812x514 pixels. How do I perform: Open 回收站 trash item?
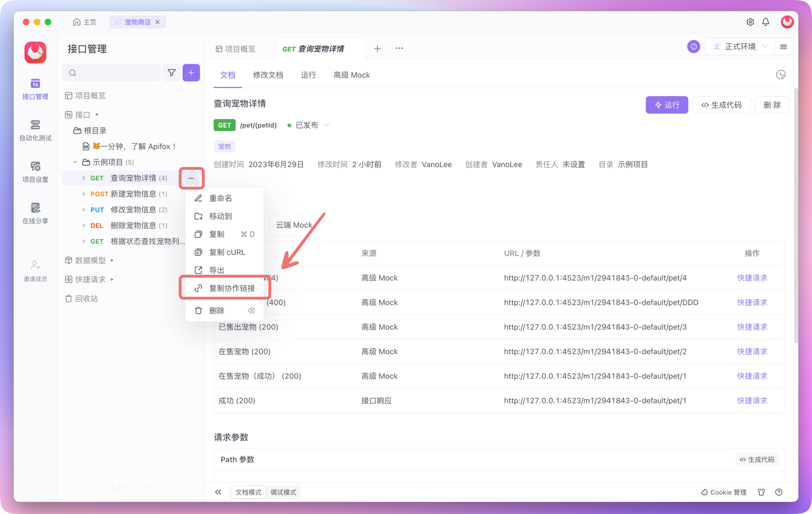tap(82, 299)
